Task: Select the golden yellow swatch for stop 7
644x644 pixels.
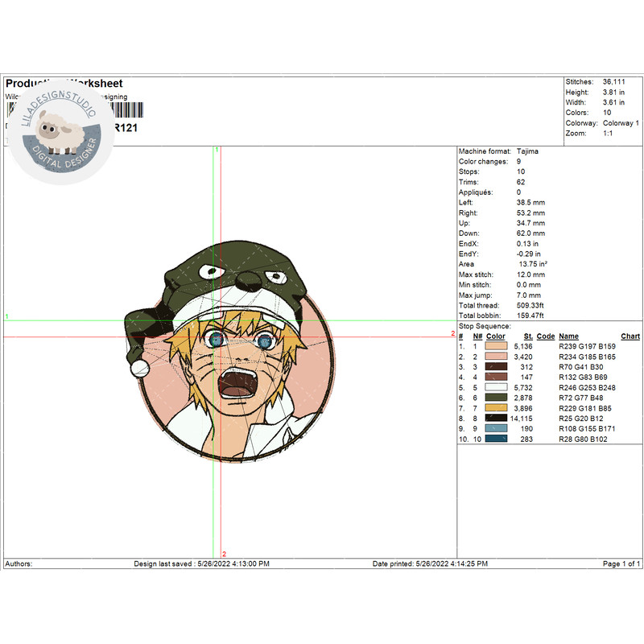Action: point(496,408)
